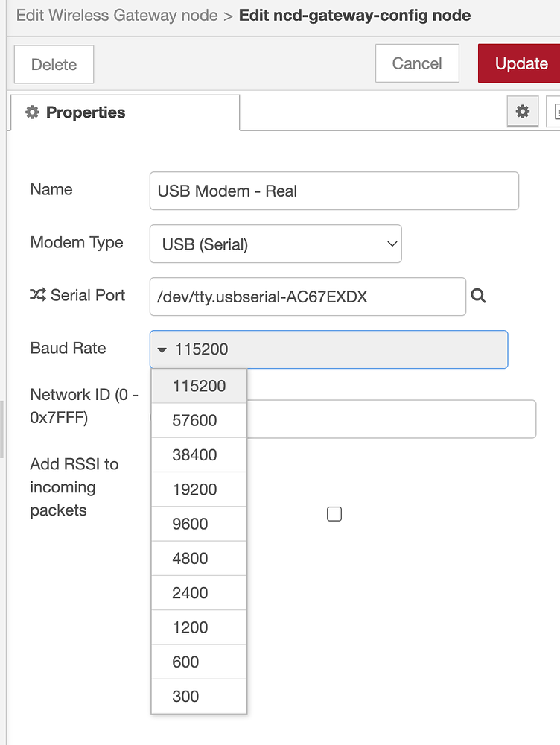Image resolution: width=560 pixels, height=745 pixels.
Task: Open the Modem Type dropdown
Action: (x=276, y=244)
